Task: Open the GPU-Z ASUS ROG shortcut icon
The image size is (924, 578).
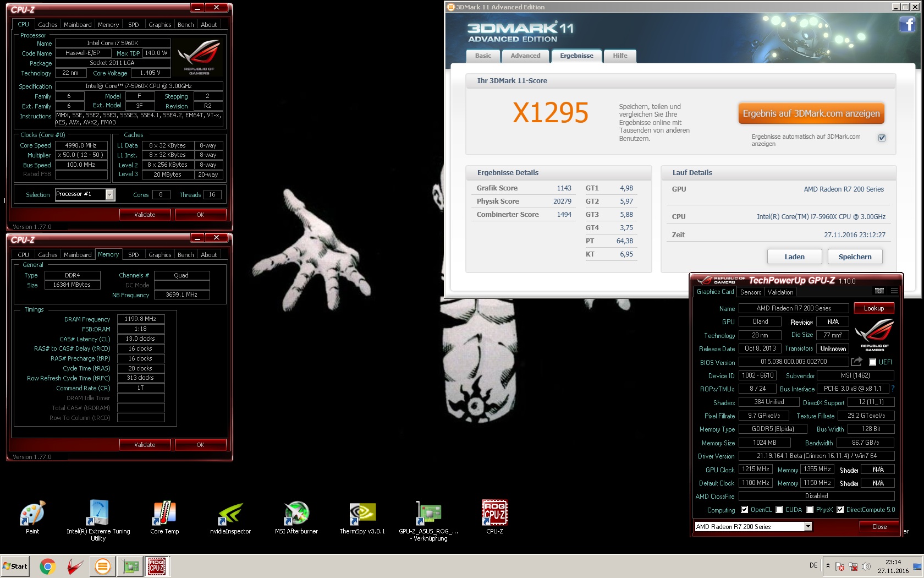Action: pyautogui.click(x=428, y=513)
